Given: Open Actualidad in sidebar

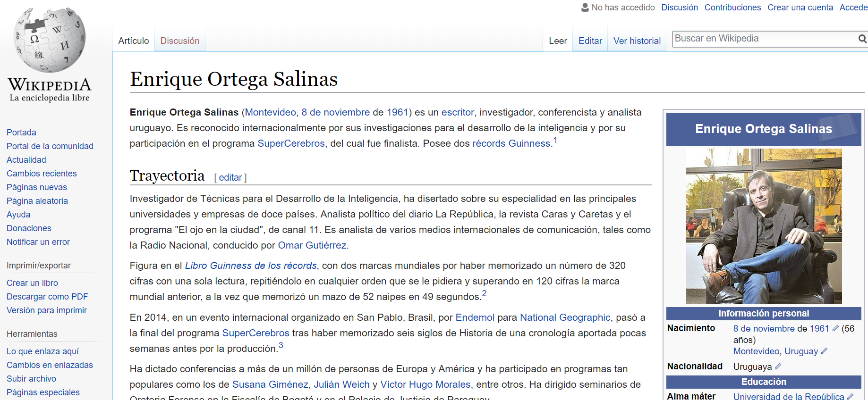Looking at the screenshot, I should pos(26,160).
